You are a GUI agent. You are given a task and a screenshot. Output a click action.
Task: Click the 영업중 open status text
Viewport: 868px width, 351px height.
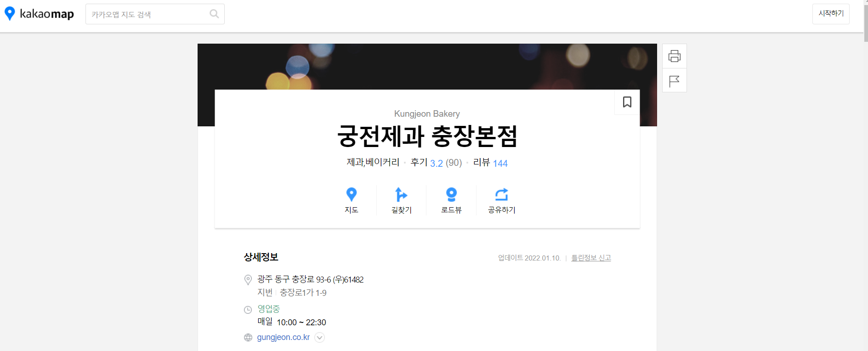coord(268,309)
